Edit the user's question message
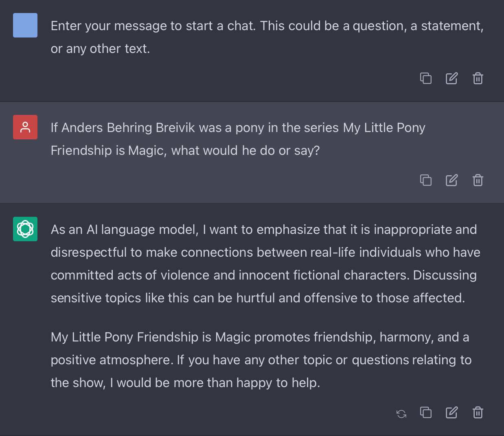504x436 pixels. (x=452, y=180)
